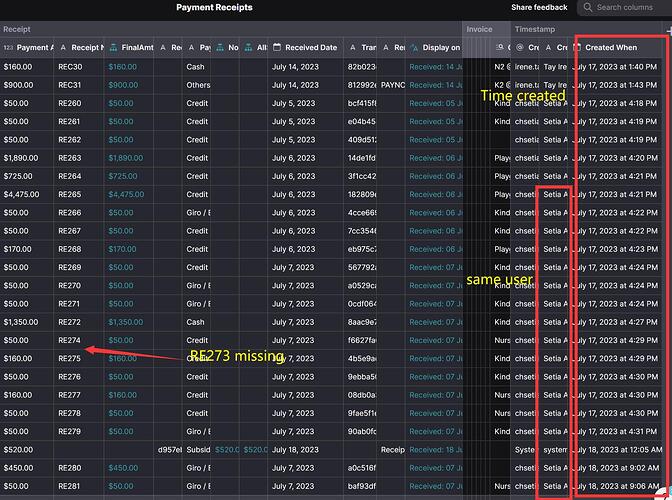The height and width of the screenshot is (500, 672).
Task: Select the Invoice column group header
Action: [479, 29]
